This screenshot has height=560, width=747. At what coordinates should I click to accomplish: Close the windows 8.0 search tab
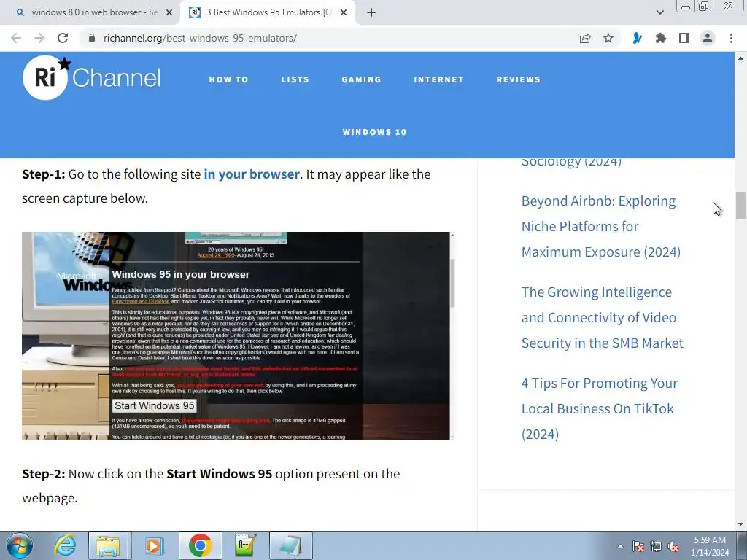(169, 12)
